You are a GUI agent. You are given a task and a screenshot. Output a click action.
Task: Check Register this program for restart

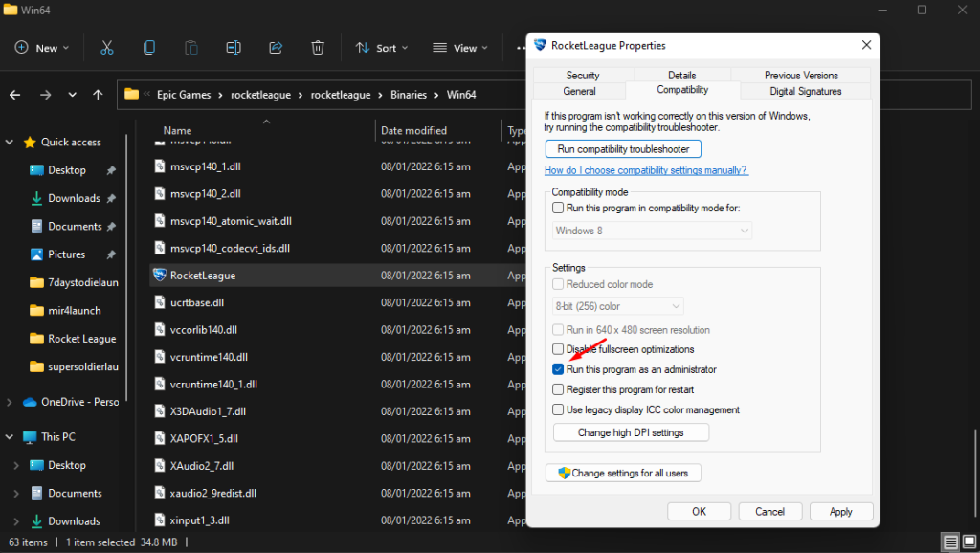click(558, 389)
